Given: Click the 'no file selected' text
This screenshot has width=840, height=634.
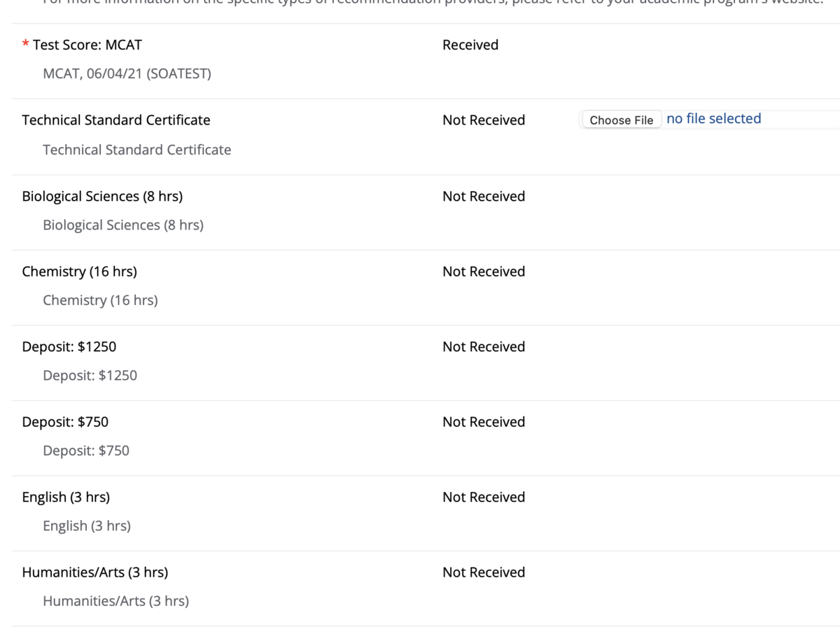Looking at the screenshot, I should (x=713, y=119).
